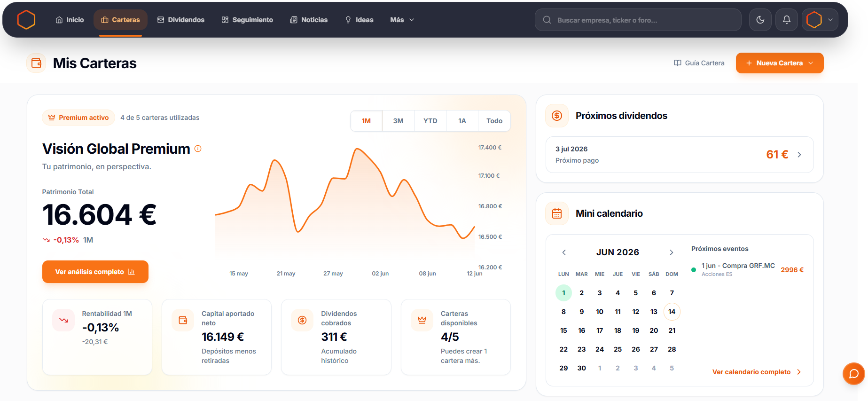Select day 30 in the calendar
Viewport: 868px width, 401px height.
click(x=582, y=368)
